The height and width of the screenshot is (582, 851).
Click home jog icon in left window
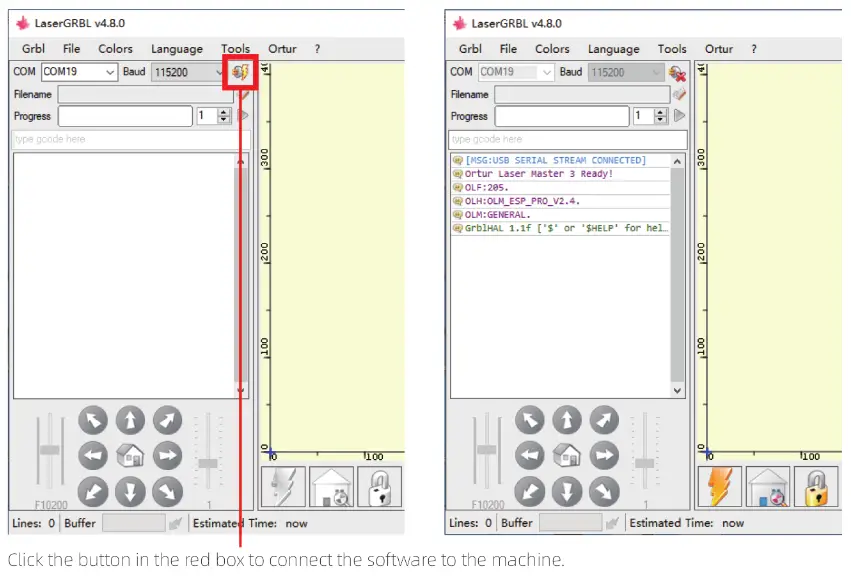(130, 456)
